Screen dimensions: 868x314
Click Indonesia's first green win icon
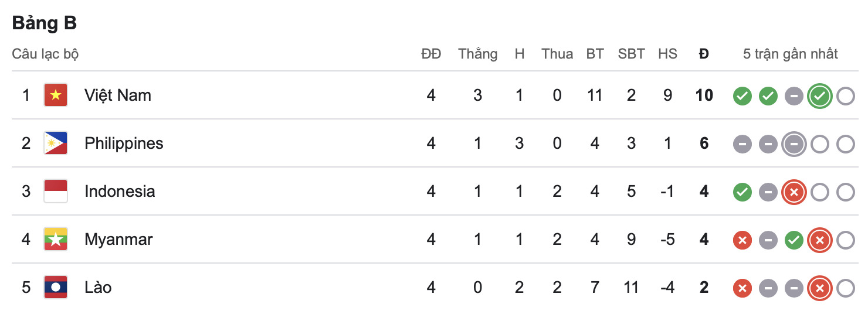pos(742,192)
